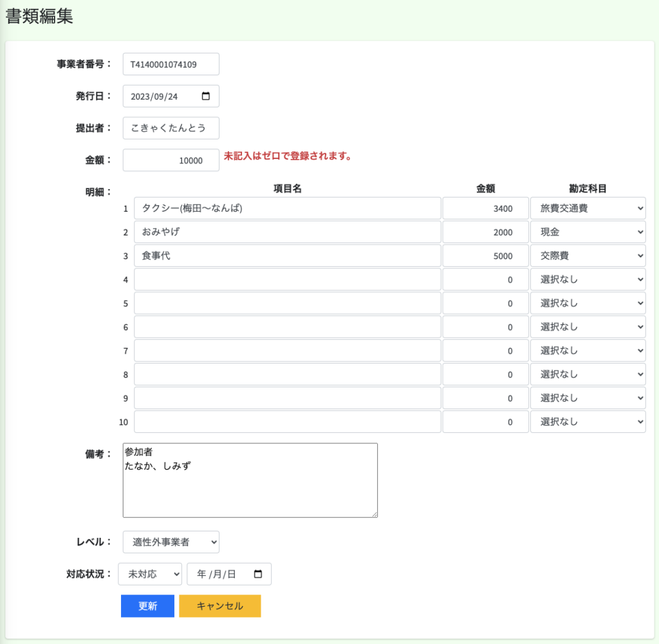Click the おみやげ item name field
This screenshot has height=644, width=659.
point(287,232)
